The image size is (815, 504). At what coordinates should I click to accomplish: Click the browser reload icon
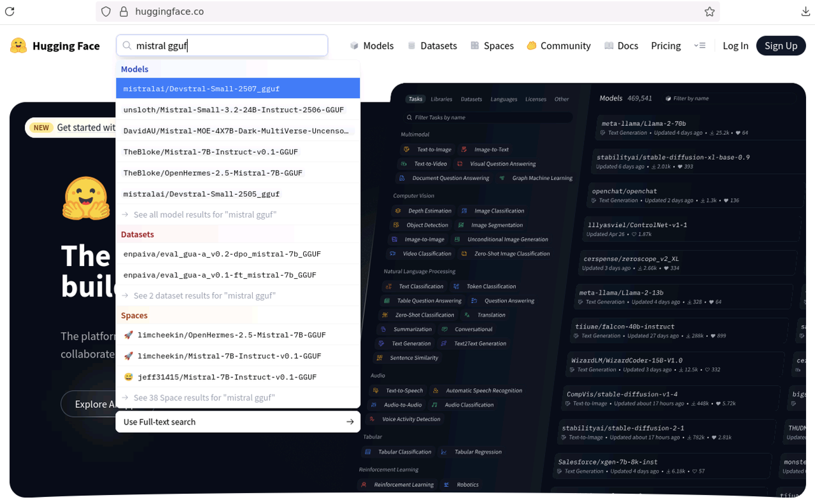point(10,11)
